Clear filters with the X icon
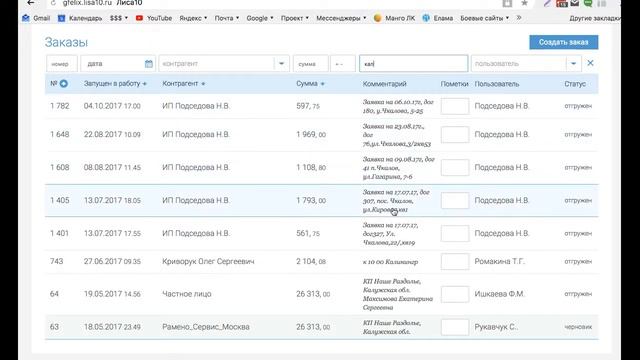This screenshot has width=640, height=360. point(590,63)
